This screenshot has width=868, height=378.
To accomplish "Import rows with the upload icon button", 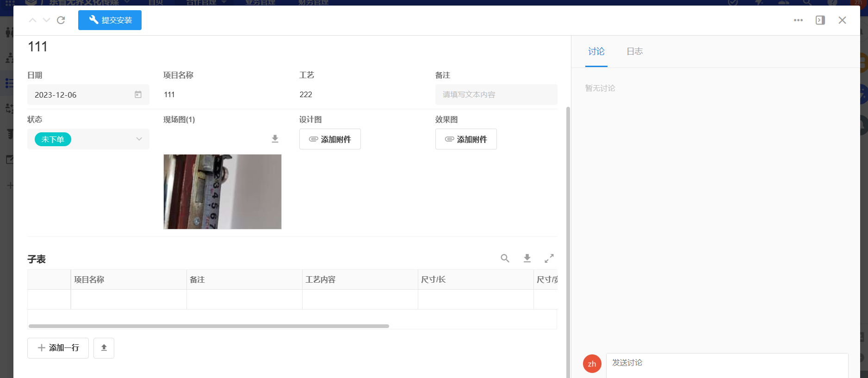I will 104,348.
